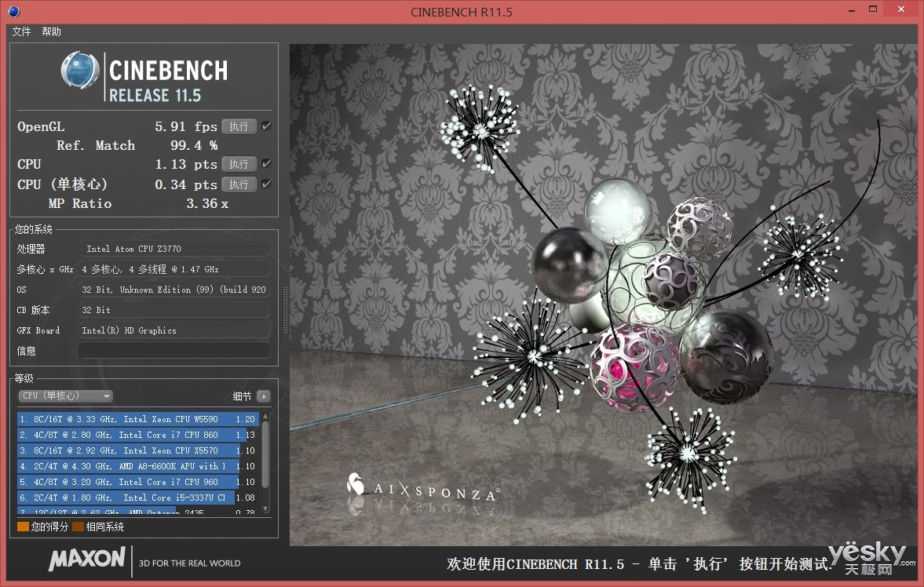This screenshot has width=924, height=587.
Task: Open the 文件 (File) menu
Action: click(21, 32)
